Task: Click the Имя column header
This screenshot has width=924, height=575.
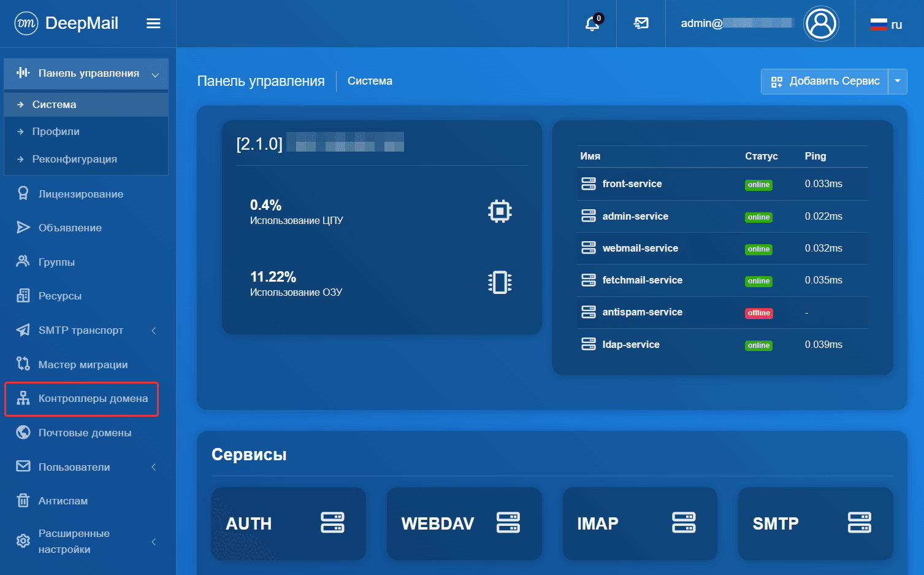Action: tap(590, 156)
